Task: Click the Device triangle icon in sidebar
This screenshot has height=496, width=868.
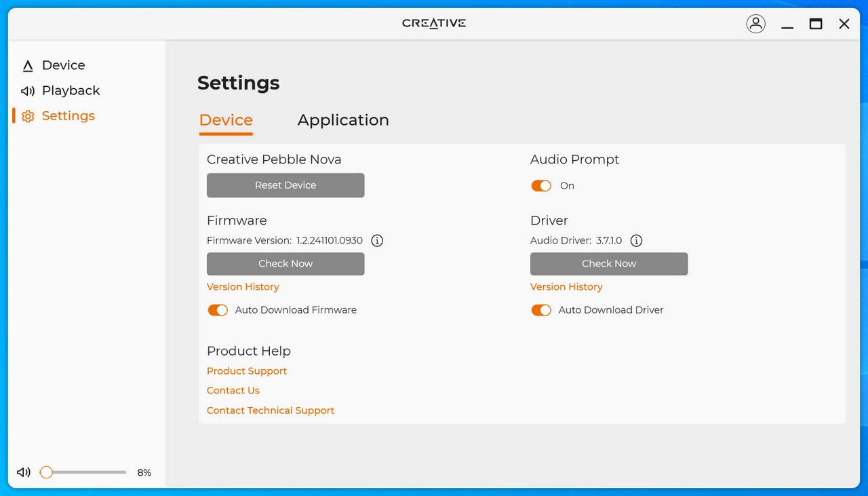Action: (28, 66)
